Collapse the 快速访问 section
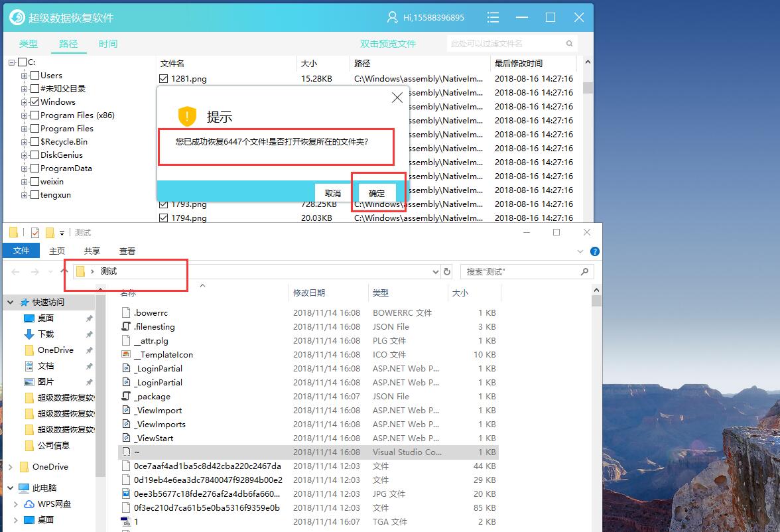This screenshot has height=532, width=780. [9, 301]
